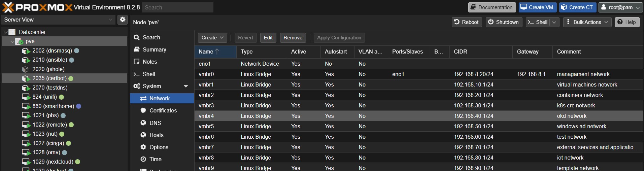Open the Documentation link
This screenshot has width=644, height=171.
(492, 7)
